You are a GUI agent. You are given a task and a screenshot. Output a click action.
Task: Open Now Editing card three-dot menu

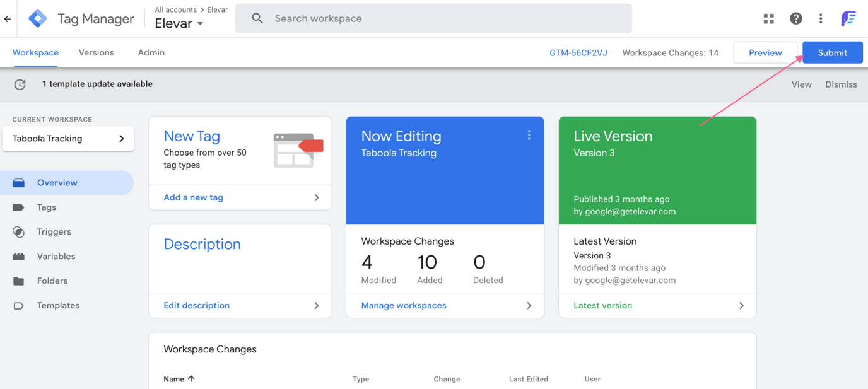[529, 135]
